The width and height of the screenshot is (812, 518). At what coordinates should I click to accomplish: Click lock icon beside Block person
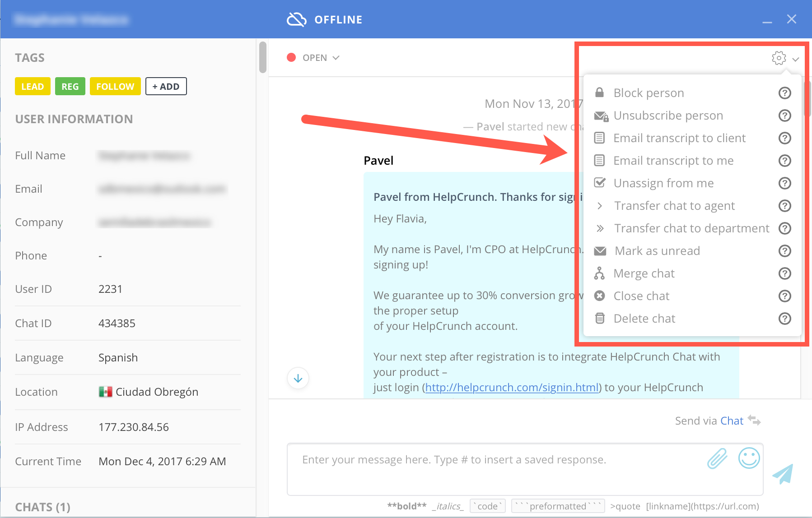point(599,92)
